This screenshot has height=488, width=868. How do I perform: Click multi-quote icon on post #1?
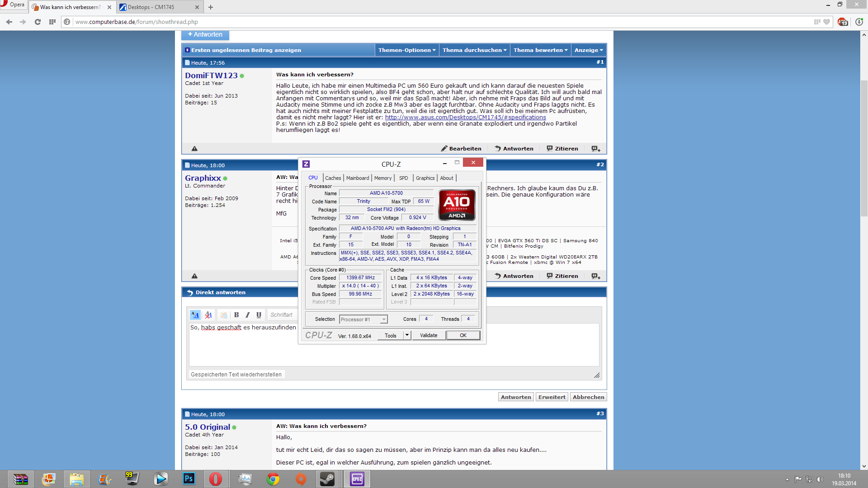[x=596, y=149]
